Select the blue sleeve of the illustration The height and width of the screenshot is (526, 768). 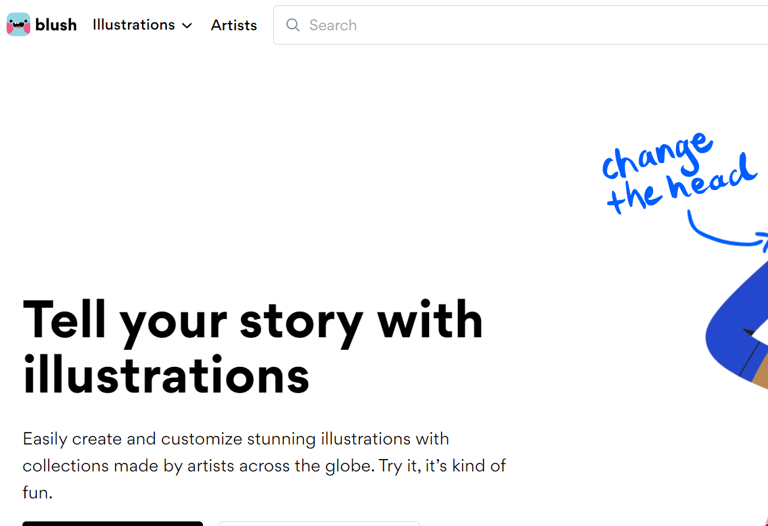click(736, 321)
